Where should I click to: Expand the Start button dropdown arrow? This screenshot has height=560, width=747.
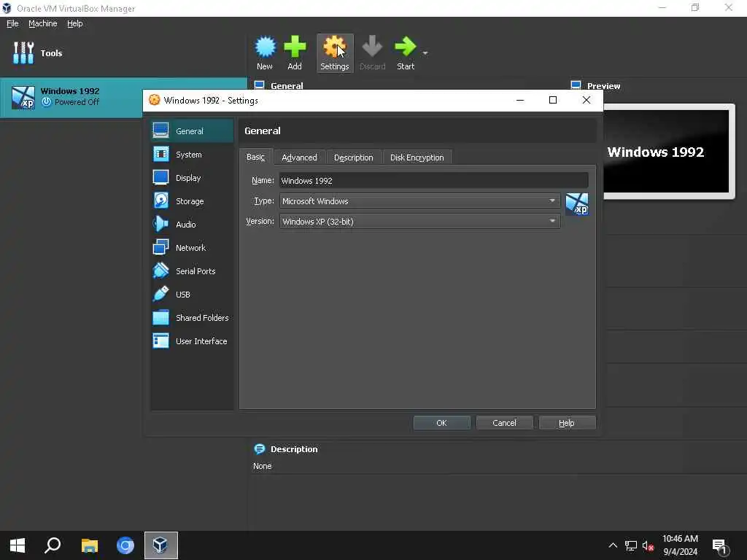click(x=425, y=52)
